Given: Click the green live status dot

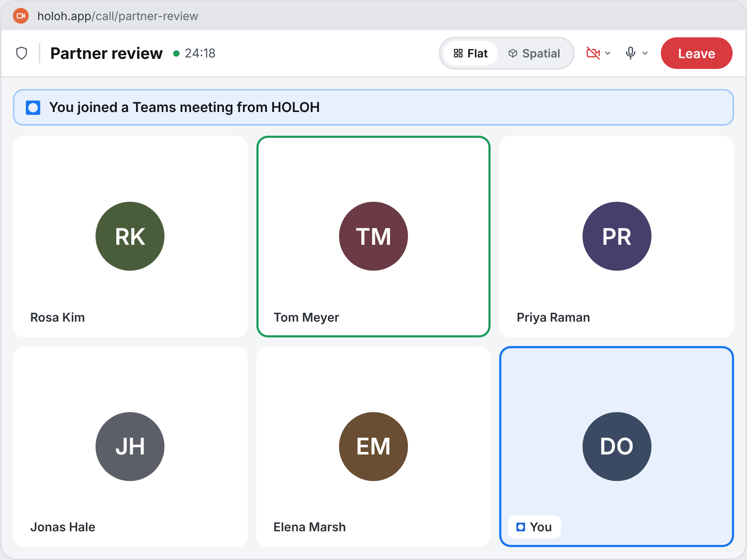Looking at the screenshot, I should [x=176, y=53].
